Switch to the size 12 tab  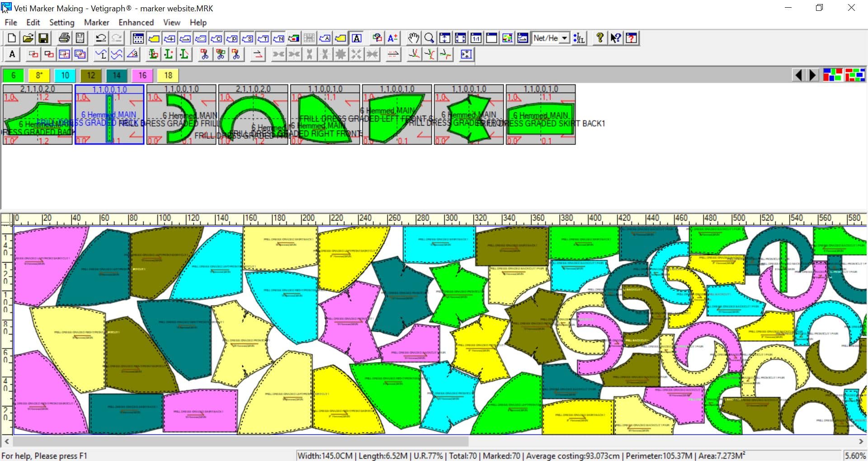coord(90,75)
